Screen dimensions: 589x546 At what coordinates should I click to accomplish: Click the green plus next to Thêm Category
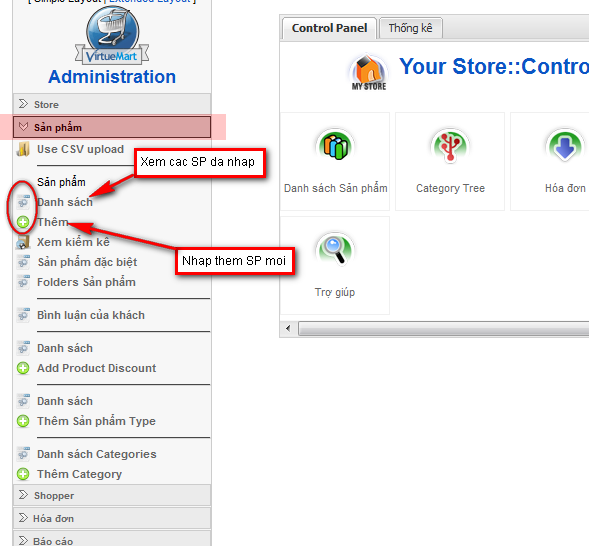pos(23,474)
